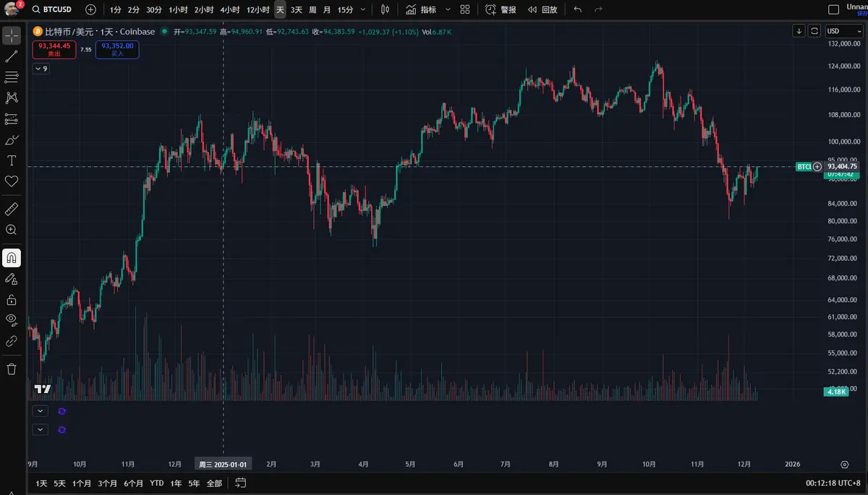Open the chart patterns tool
The height and width of the screenshot is (495, 868).
12,98
